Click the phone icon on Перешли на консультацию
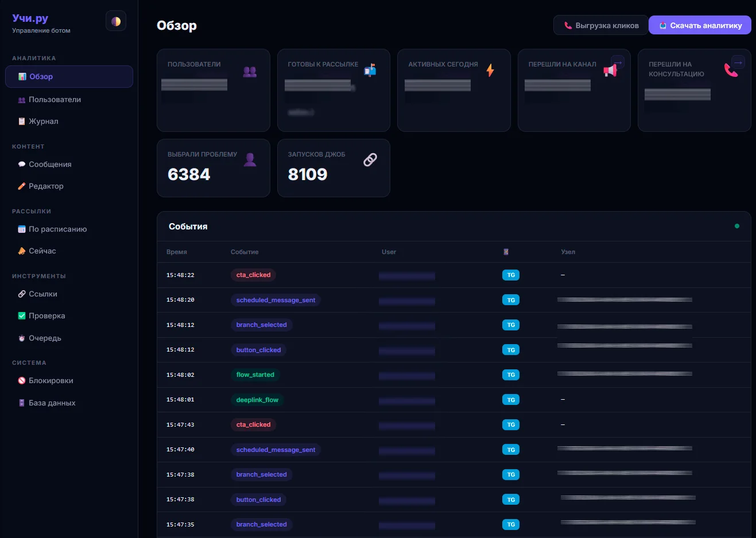Viewport: 756px width, 538px height. (x=731, y=71)
